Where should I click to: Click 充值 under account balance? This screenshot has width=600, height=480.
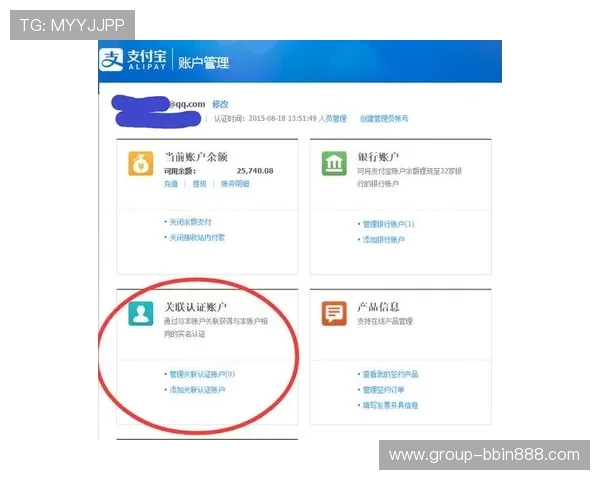click(x=171, y=184)
